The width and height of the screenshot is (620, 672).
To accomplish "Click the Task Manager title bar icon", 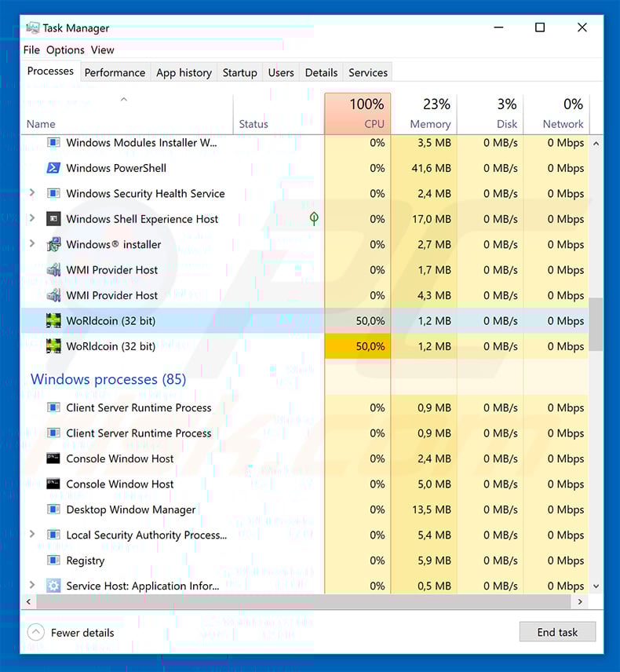I will (32, 27).
